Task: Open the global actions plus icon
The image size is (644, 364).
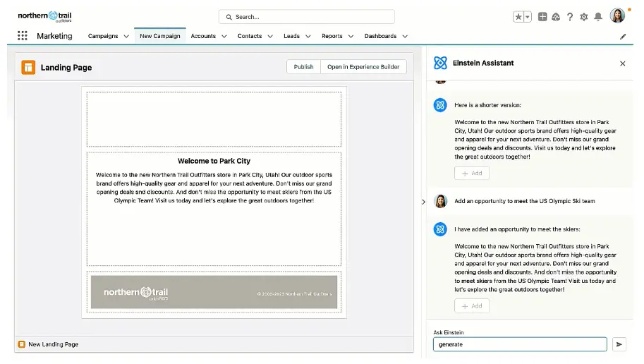Action: (542, 16)
